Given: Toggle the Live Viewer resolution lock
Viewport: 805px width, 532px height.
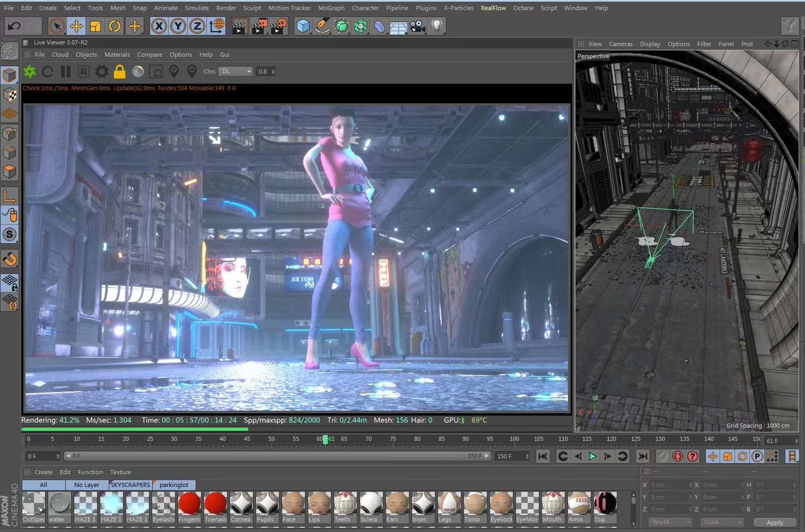Looking at the screenshot, I should 120,72.
